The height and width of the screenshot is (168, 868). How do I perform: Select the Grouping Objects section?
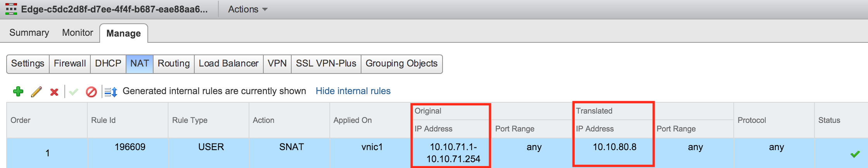coord(401,63)
